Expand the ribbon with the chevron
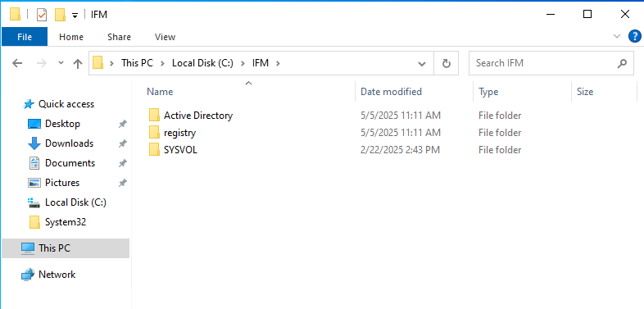This screenshot has height=309, width=644. click(x=616, y=36)
